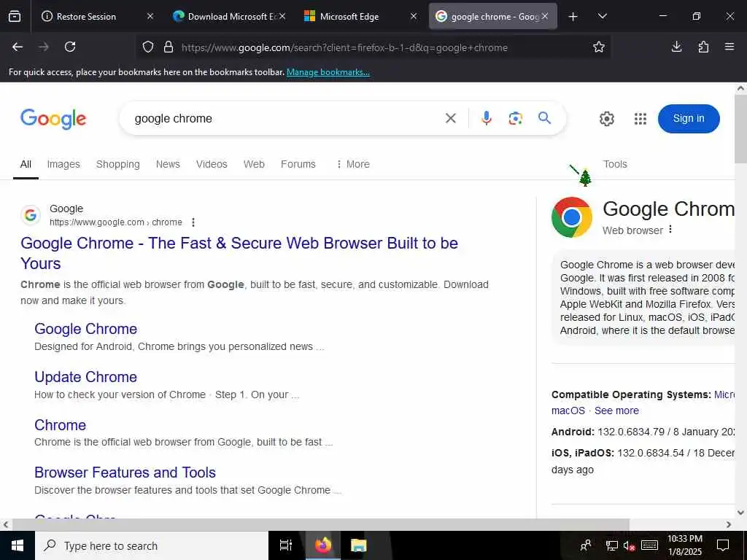View site security via padlock icon
747x560 pixels.
coord(169,47)
